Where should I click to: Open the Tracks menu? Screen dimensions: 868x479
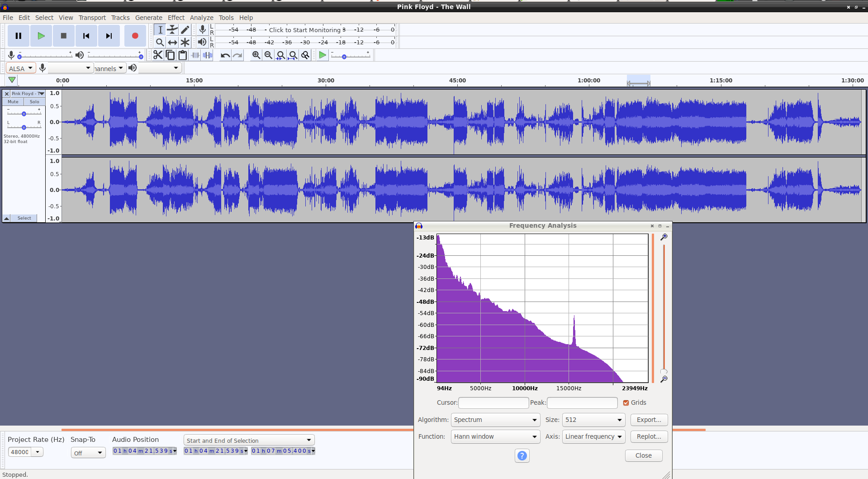(120, 18)
